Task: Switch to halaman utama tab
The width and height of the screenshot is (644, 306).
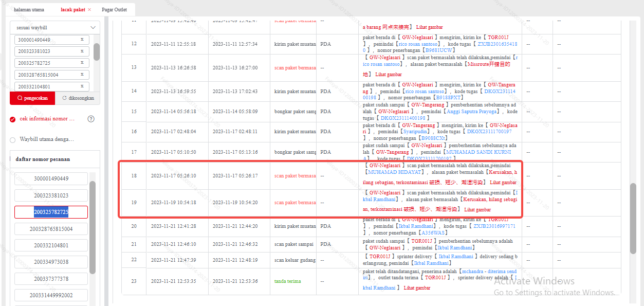Action: point(29,10)
